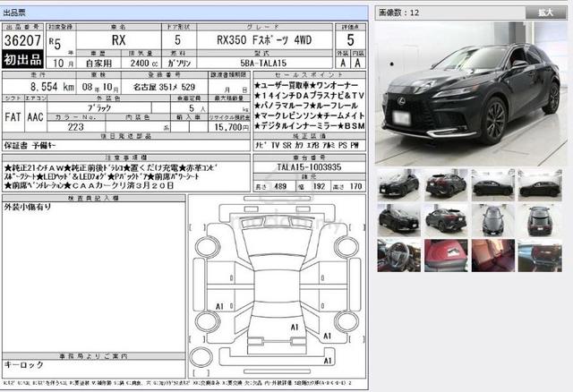
Task: Click chassis number TALA15-1003935
Action: tap(309, 167)
